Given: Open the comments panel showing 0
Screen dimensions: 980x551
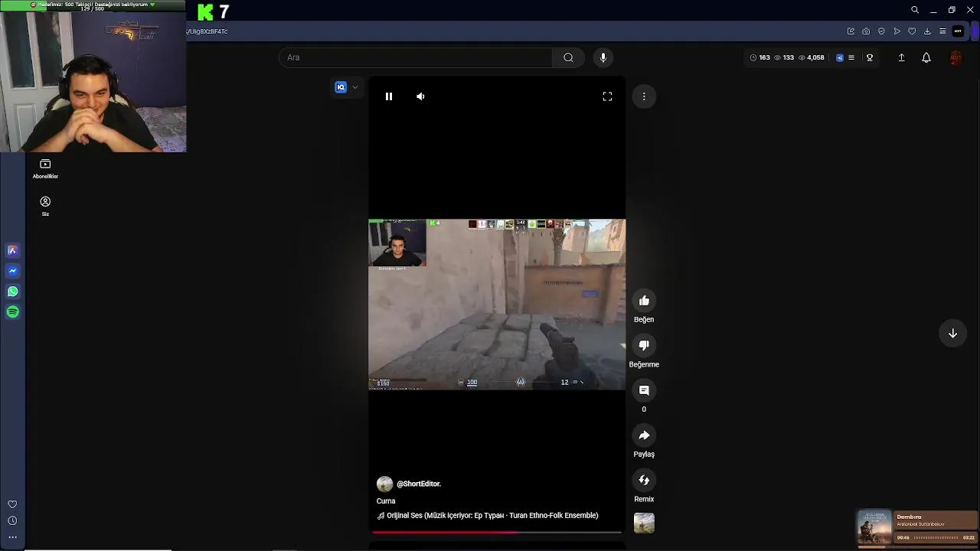Looking at the screenshot, I should pos(644,390).
